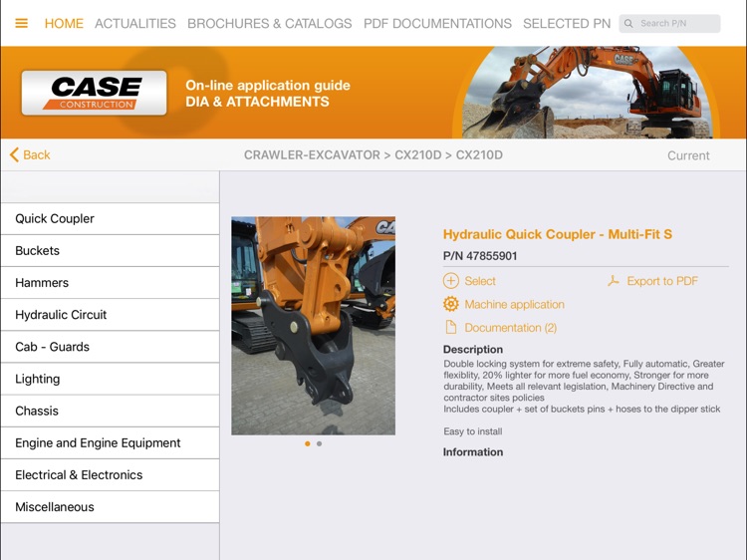The image size is (747, 560).
Task: Click the Export to PDF icon
Action: point(614,281)
